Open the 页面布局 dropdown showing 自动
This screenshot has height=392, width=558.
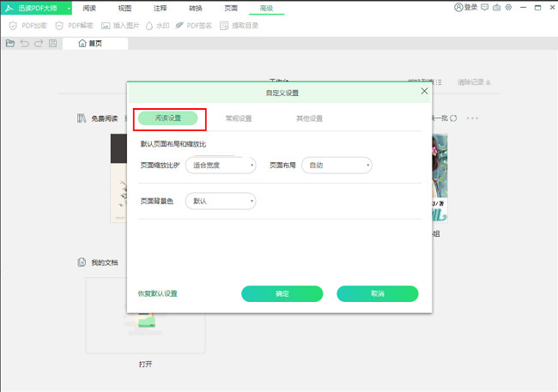[x=336, y=165]
